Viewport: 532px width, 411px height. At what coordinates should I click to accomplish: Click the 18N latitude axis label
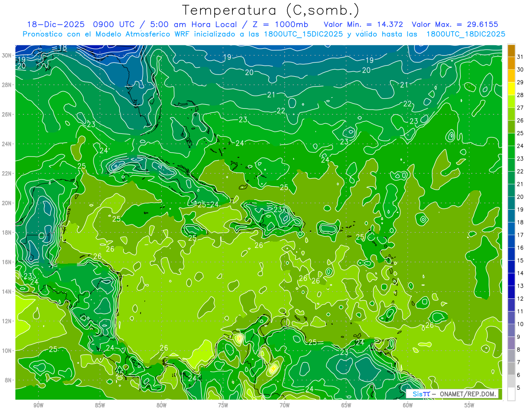(7, 232)
